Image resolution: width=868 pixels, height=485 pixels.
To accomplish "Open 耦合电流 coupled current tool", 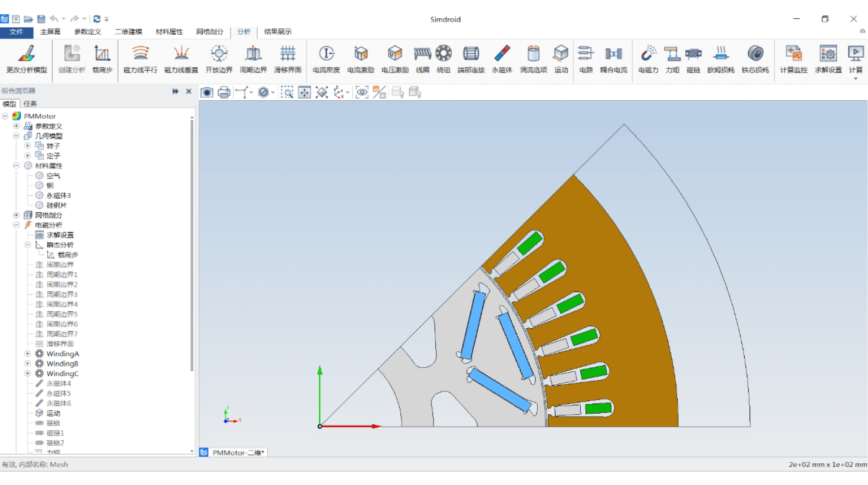I will tap(614, 59).
